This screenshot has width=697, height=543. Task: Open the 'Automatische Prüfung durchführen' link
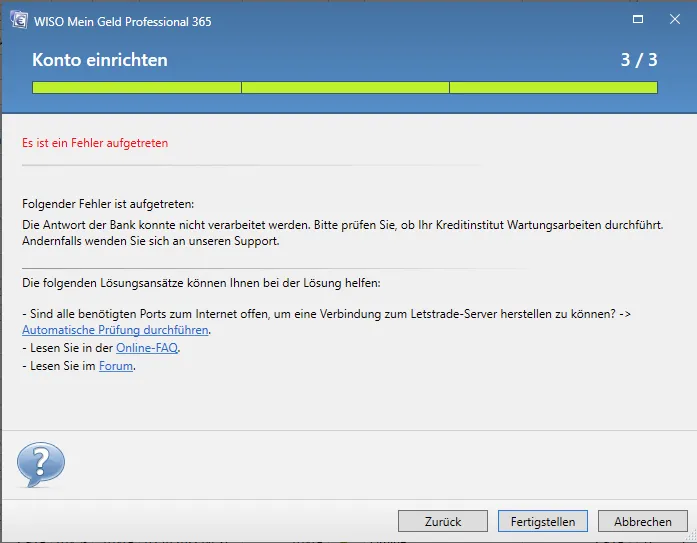tap(115, 330)
